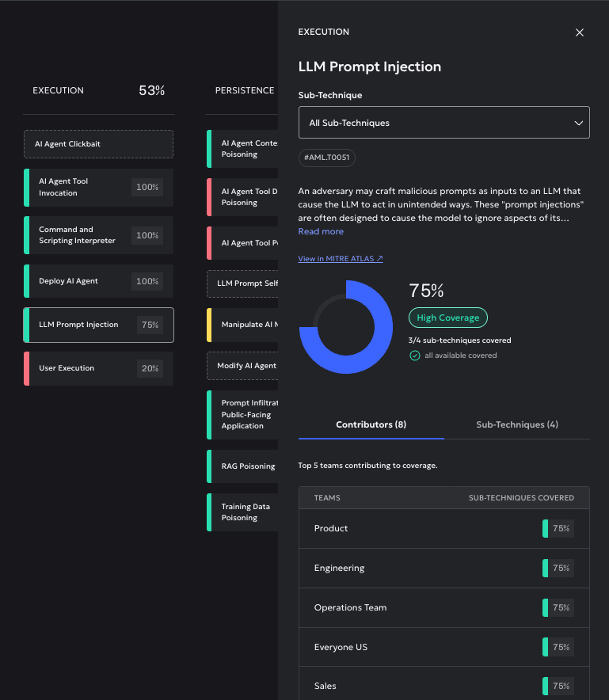Open the All Sub-Techniques dropdown
Image resolution: width=609 pixels, height=700 pixels.
point(443,122)
